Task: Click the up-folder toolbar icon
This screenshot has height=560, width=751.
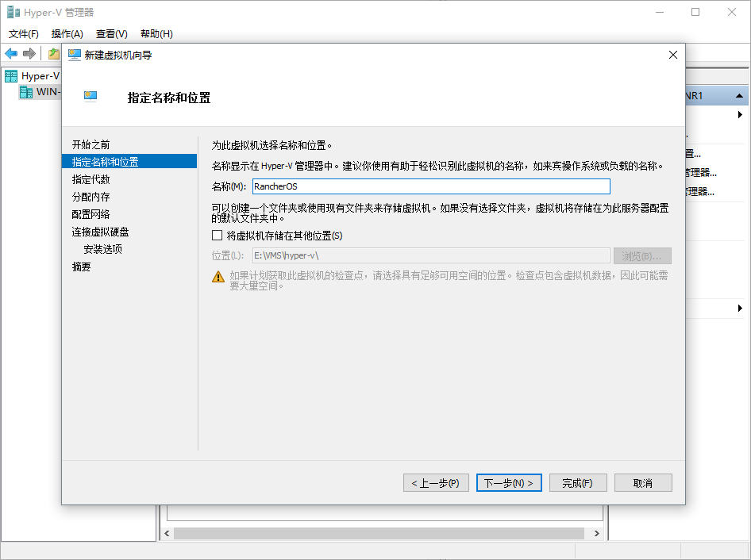Action: click(54, 54)
